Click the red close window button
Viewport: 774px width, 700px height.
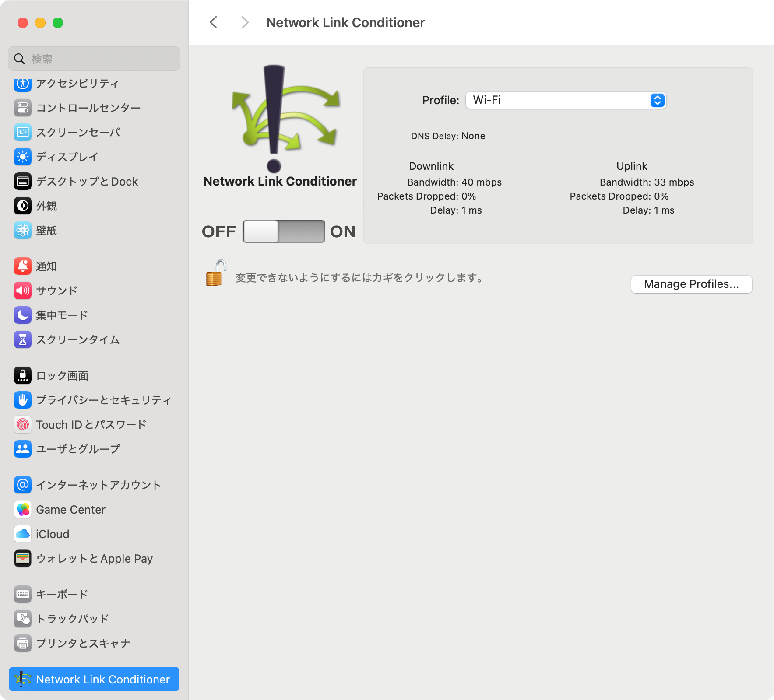pos(23,23)
